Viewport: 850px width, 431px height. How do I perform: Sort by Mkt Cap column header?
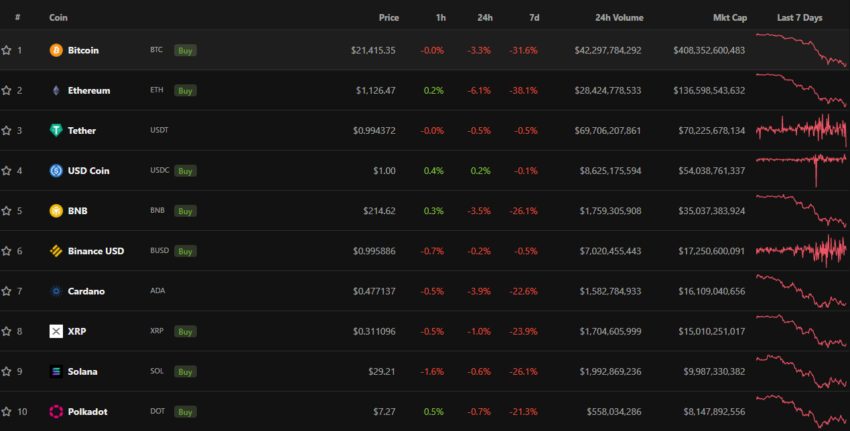click(730, 17)
